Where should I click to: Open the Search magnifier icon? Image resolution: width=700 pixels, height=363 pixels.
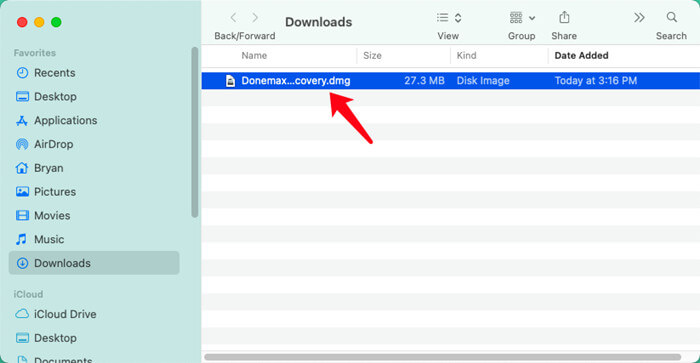pos(671,17)
